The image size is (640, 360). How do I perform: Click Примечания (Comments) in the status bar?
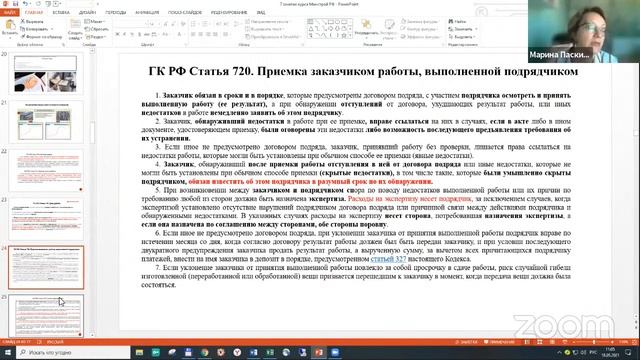point(499,342)
